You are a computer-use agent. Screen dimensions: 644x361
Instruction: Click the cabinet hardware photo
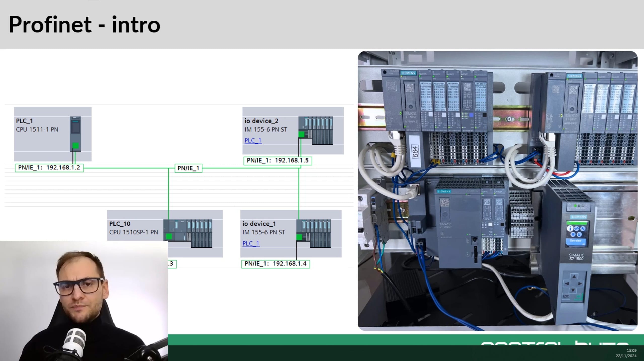497,190
